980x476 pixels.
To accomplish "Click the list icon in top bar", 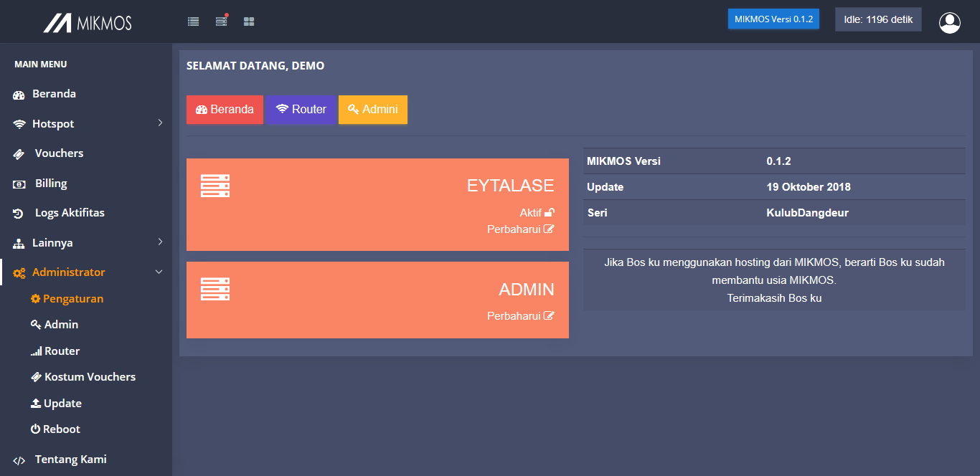I will [x=193, y=22].
